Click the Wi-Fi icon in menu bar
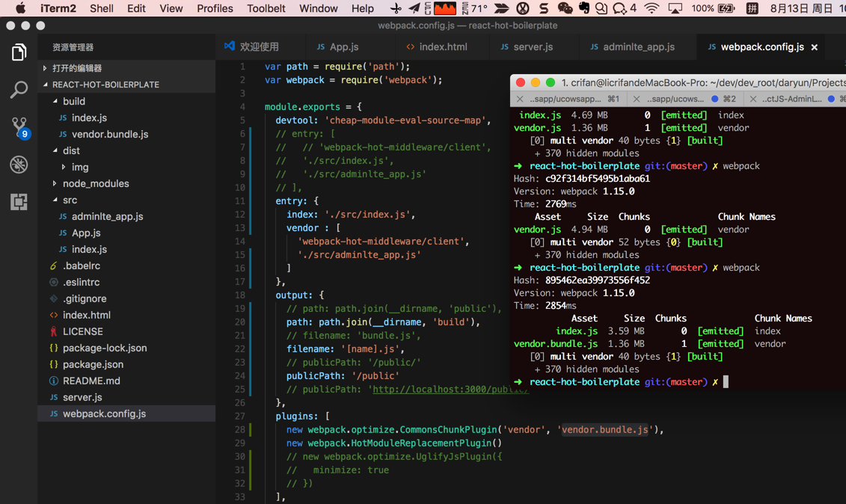The height and width of the screenshot is (504, 846). coord(652,8)
